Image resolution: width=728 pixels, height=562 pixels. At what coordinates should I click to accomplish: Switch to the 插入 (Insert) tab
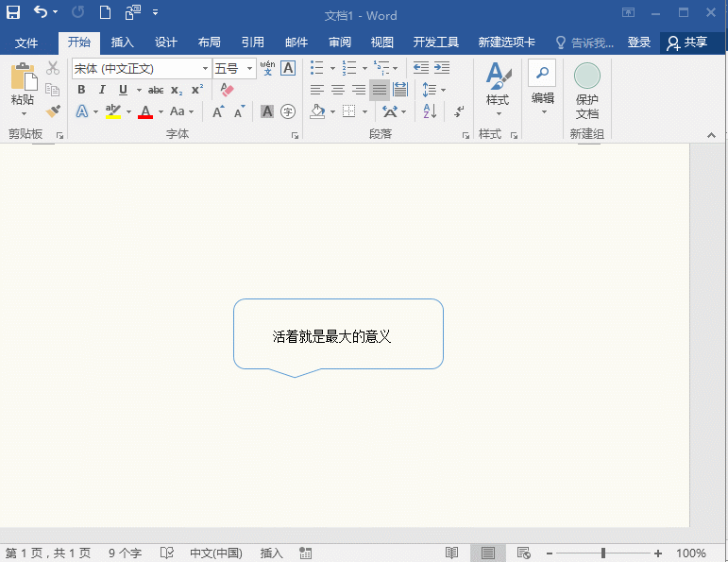pyautogui.click(x=123, y=43)
